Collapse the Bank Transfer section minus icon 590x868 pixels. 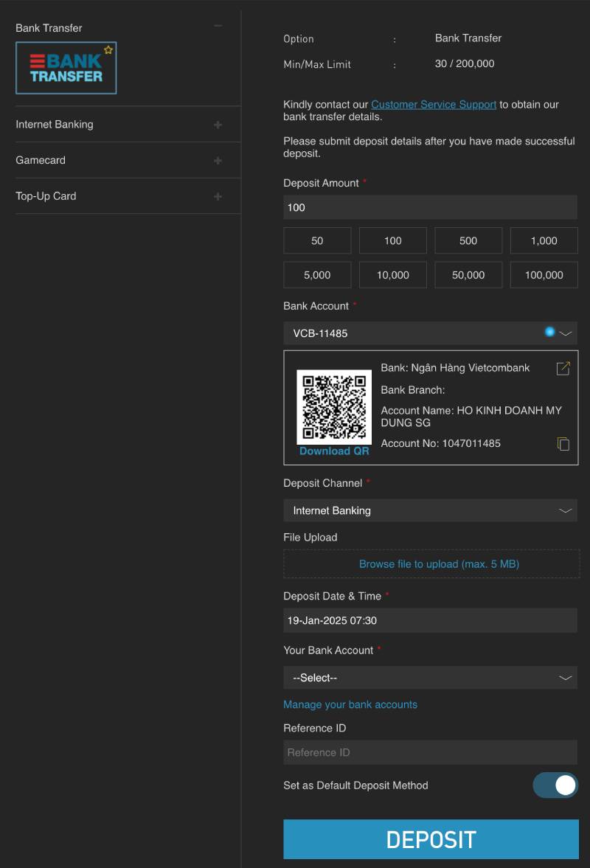[x=218, y=27]
